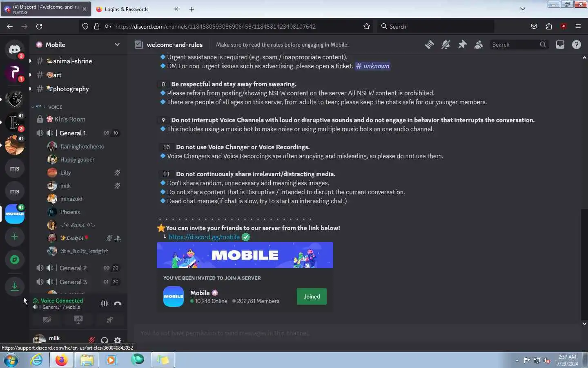This screenshot has width=588, height=368.
Task: Open a new browser tab
Action: point(192,9)
